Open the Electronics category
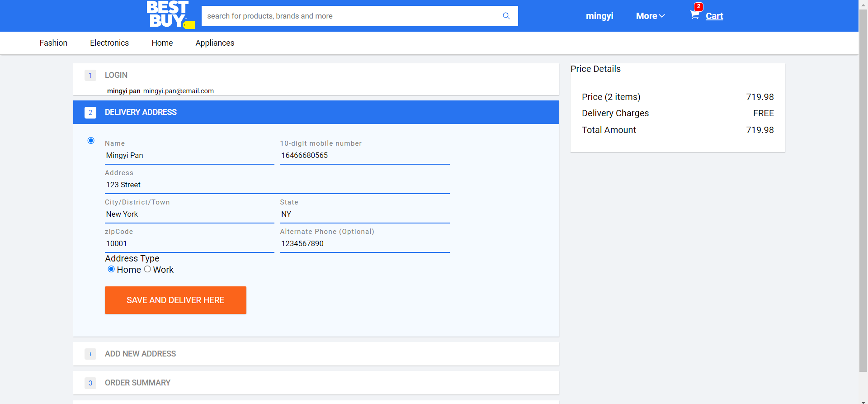 109,43
